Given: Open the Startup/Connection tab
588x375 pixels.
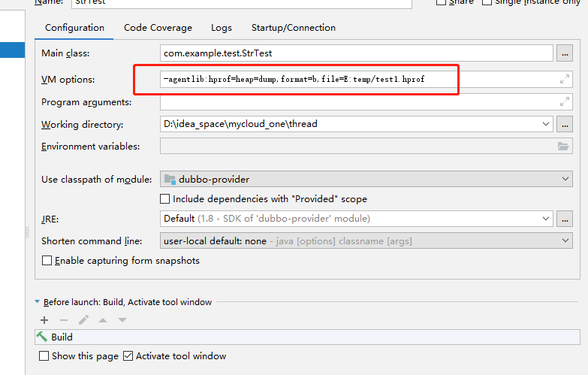Looking at the screenshot, I should (x=294, y=28).
